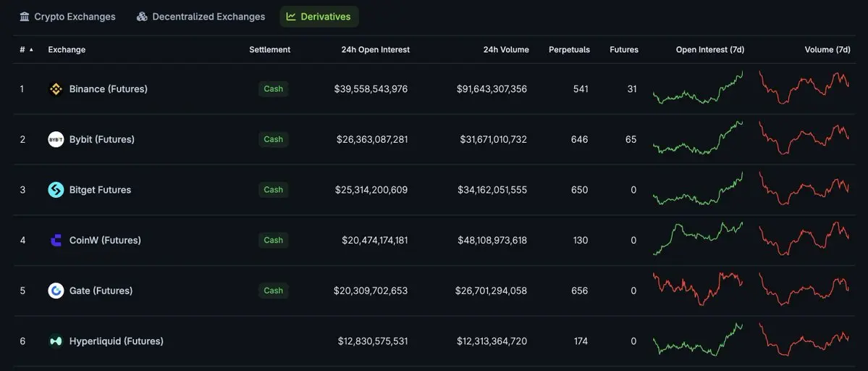Click Gate perpetuals count 656
Image resolution: width=868 pixels, height=371 pixels.
pyautogui.click(x=580, y=291)
